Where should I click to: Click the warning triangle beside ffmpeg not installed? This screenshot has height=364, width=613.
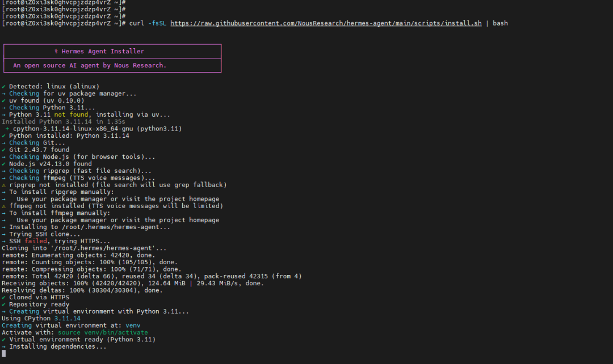[3, 206]
